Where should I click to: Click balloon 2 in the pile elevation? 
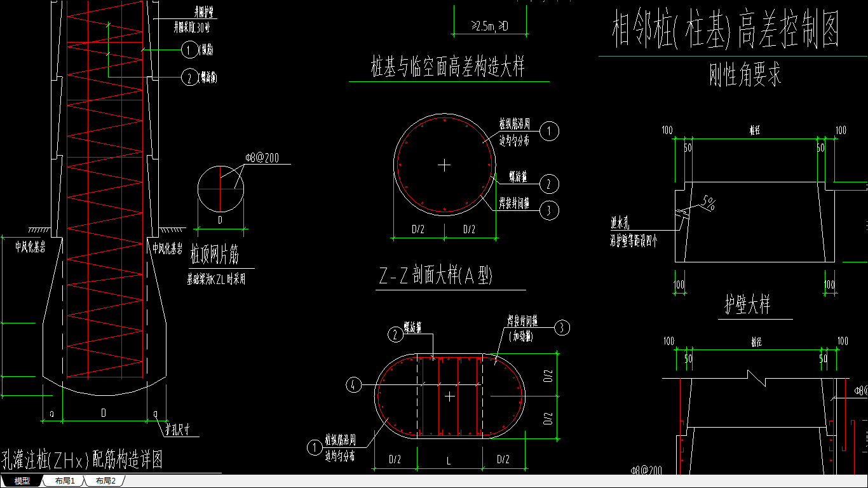(x=189, y=78)
